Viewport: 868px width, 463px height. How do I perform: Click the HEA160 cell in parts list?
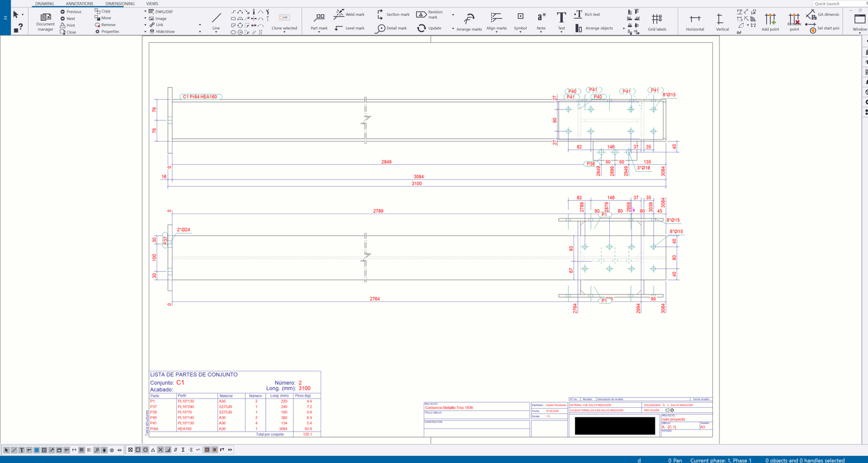coord(184,429)
